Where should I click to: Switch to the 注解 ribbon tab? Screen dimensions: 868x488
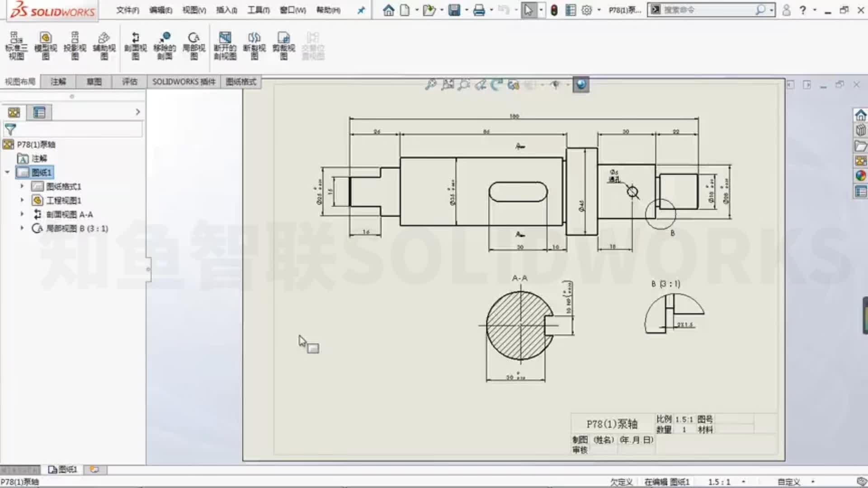pyautogui.click(x=57, y=82)
